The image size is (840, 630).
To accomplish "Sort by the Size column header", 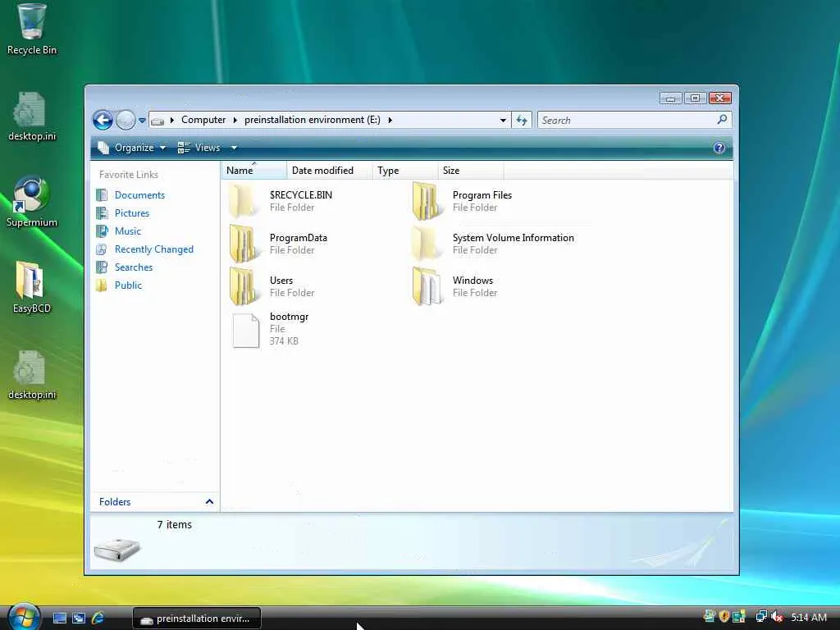I will click(471, 171).
